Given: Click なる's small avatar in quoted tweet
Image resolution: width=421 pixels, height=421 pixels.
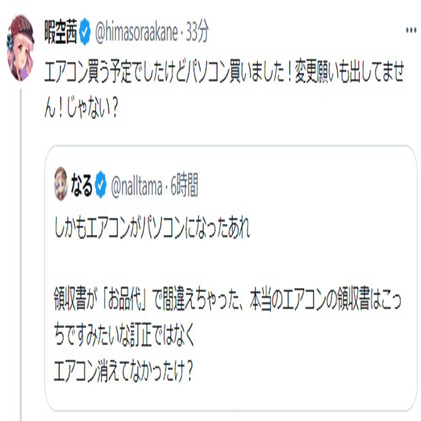Looking at the screenshot, I should pos(61,183).
